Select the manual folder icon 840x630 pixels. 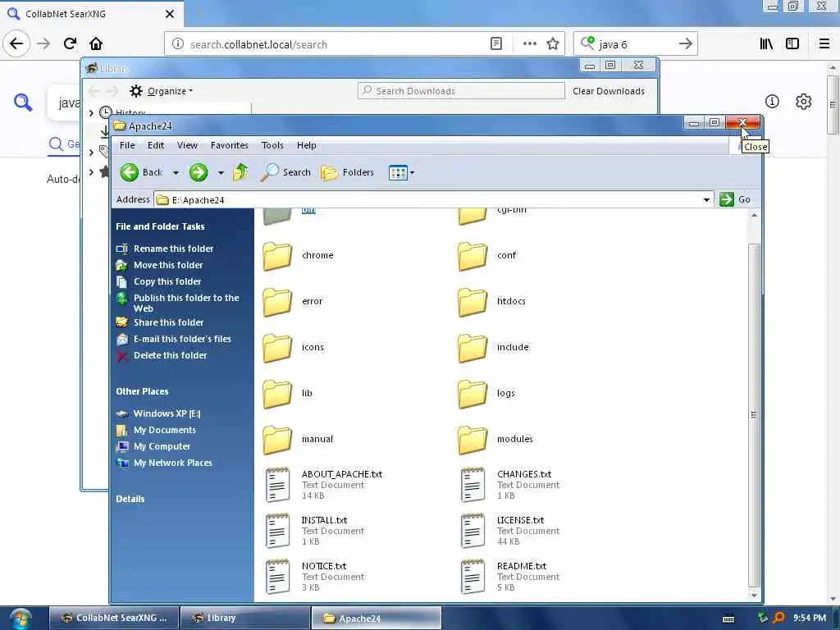[x=277, y=440]
